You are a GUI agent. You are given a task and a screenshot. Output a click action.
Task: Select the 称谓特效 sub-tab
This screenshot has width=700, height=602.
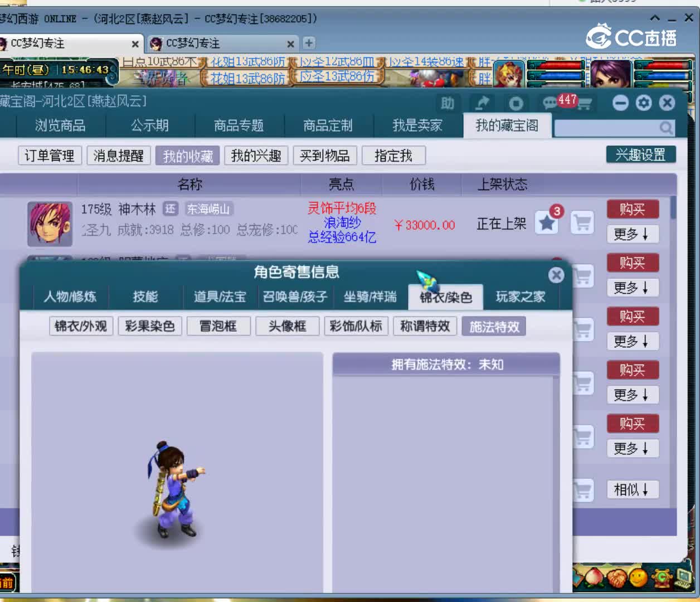click(425, 326)
